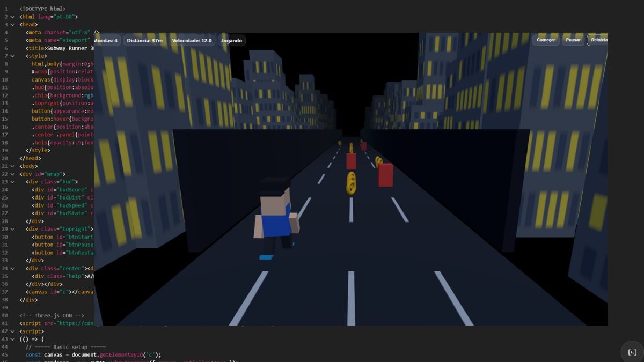Pause the game with Pausar
The width and height of the screenshot is (644, 362).
[573, 40]
